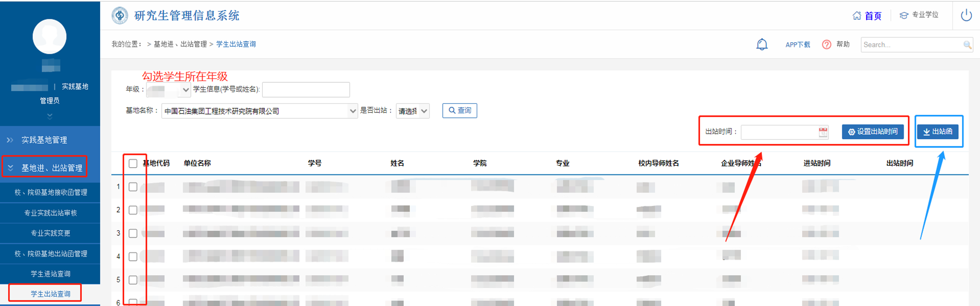This screenshot has height=306, width=980.
Task: Open the calendar date picker icon
Action: pyautogui.click(x=823, y=132)
